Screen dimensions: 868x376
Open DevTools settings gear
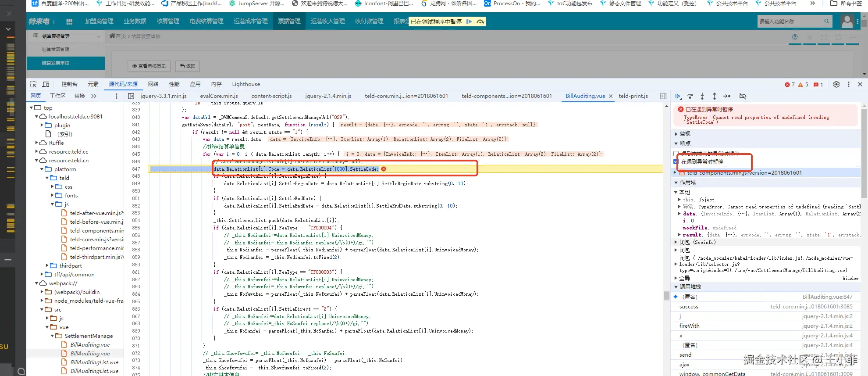[836, 84]
